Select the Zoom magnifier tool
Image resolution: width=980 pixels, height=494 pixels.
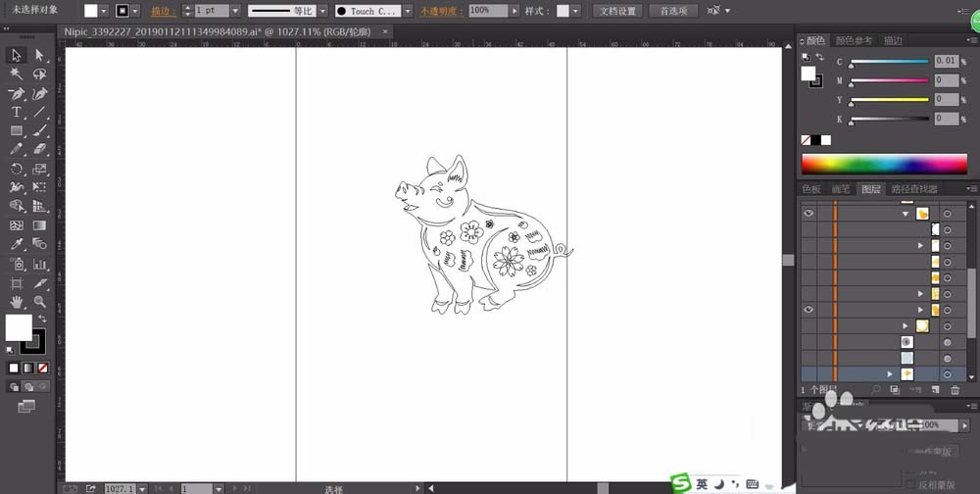40,302
